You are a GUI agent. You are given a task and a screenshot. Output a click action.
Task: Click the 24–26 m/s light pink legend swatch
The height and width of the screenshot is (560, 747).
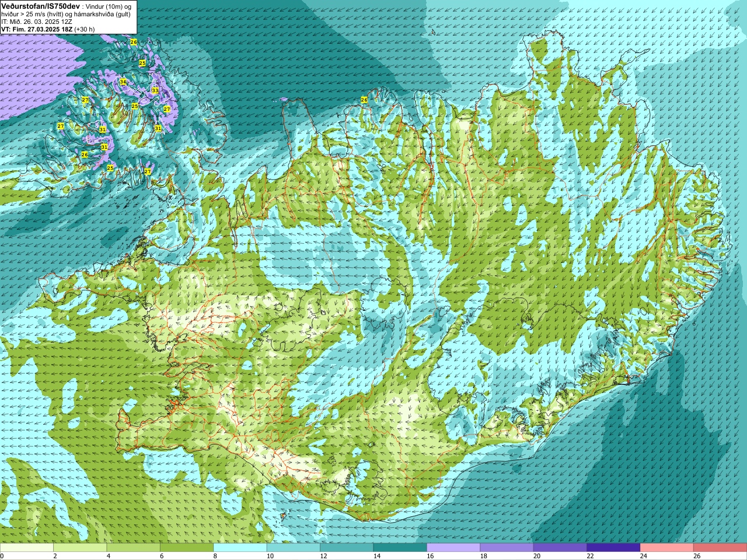tap(667, 547)
